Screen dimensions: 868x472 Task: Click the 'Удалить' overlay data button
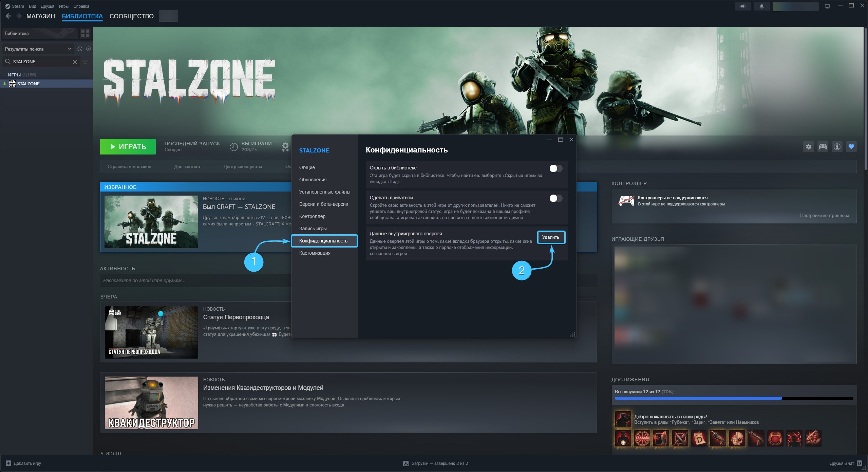(x=551, y=237)
